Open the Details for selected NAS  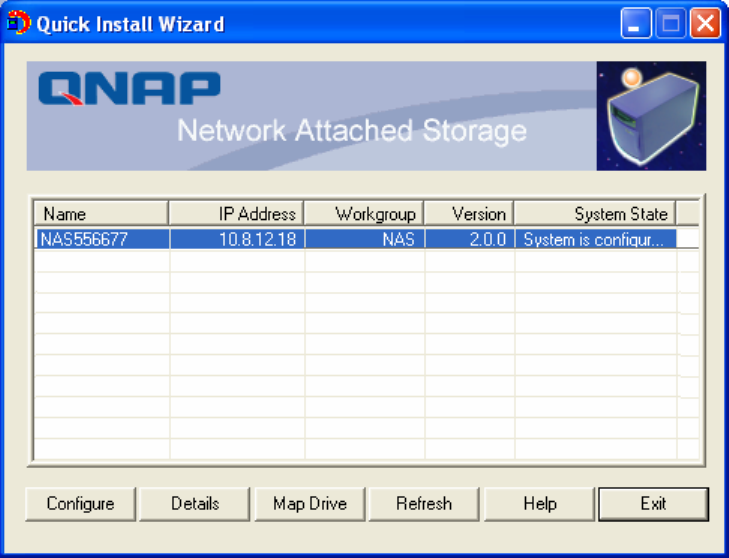coord(195,504)
